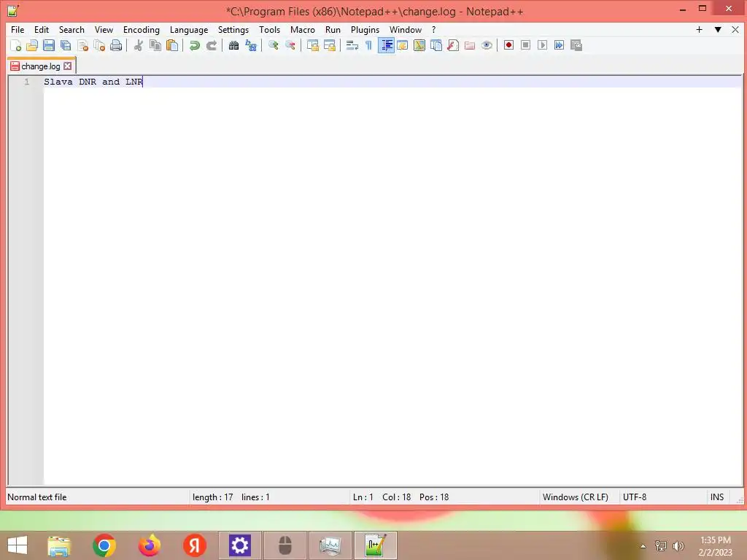Screen dimensions: 747x560
Task: Click the Open file toolbar icon
Action: point(32,46)
